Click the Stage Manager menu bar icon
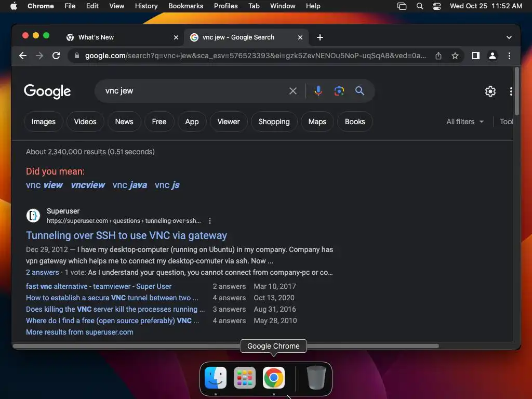This screenshot has width=532, height=399. tap(402, 6)
